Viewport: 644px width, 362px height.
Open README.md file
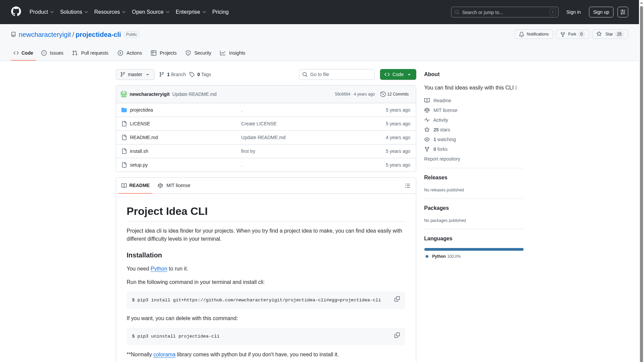pyautogui.click(x=144, y=137)
